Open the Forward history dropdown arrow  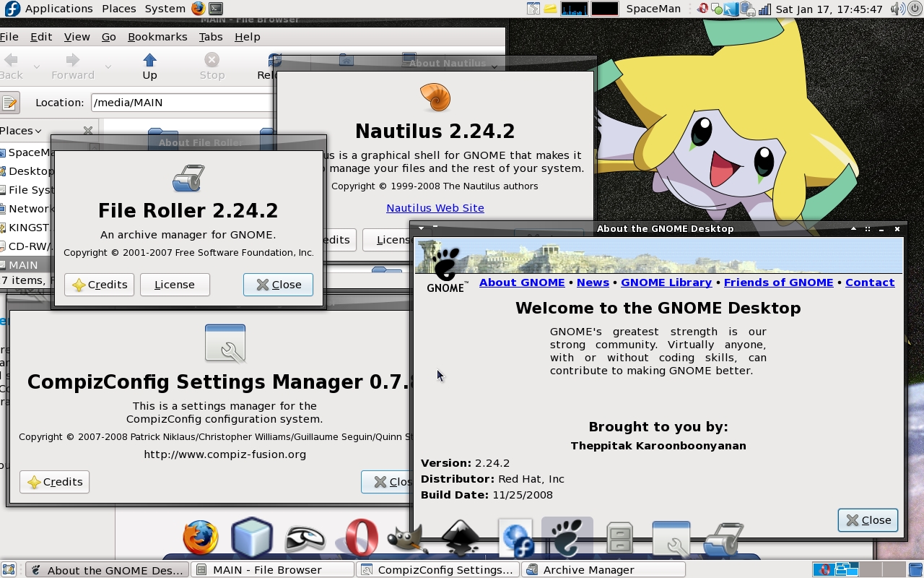(108, 66)
